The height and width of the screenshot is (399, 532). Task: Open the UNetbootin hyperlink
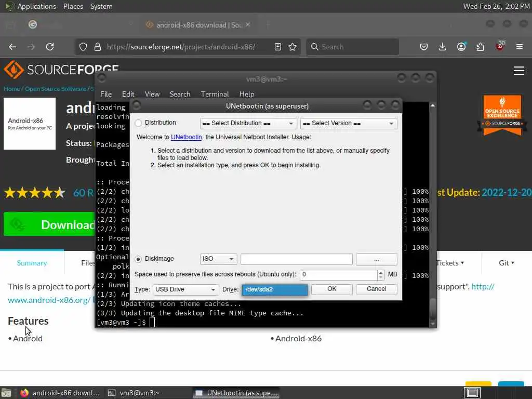click(187, 137)
